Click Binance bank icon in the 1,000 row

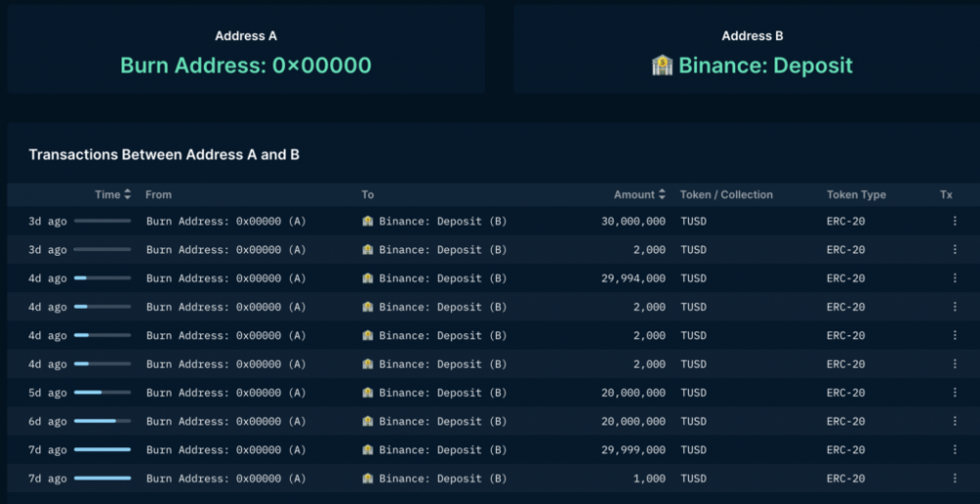click(367, 479)
